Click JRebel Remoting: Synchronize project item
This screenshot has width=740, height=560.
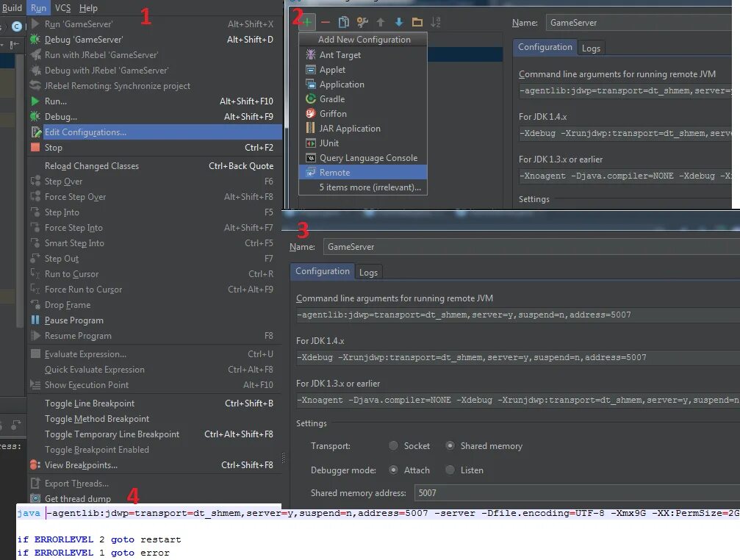[154, 86]
